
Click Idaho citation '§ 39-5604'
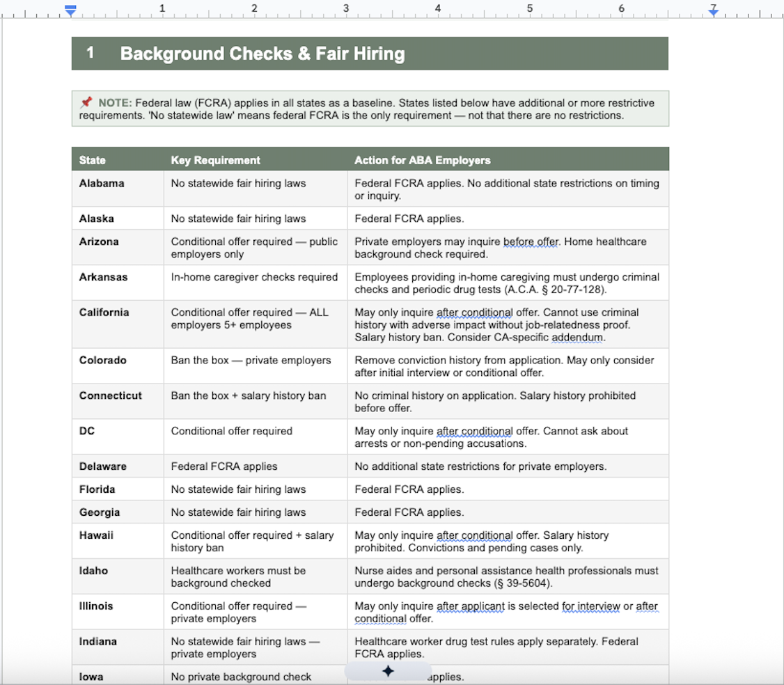click(521, 583)
